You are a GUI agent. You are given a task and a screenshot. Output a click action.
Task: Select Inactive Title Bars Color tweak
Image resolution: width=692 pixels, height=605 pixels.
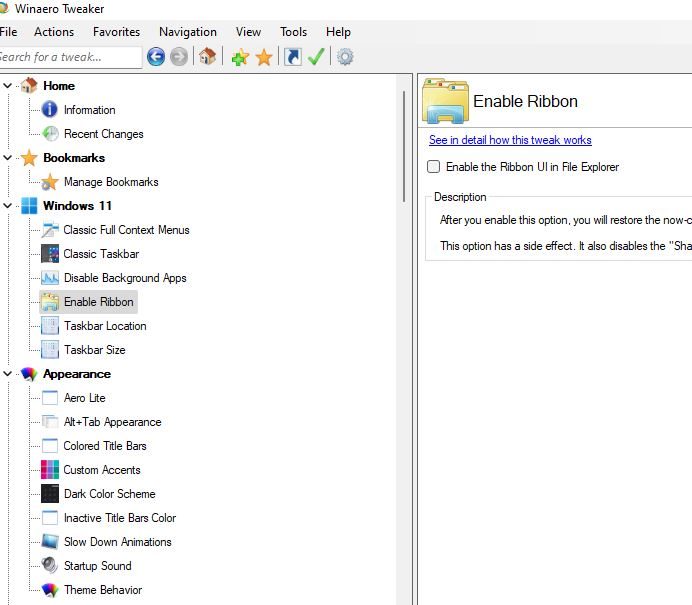[120, 518]
